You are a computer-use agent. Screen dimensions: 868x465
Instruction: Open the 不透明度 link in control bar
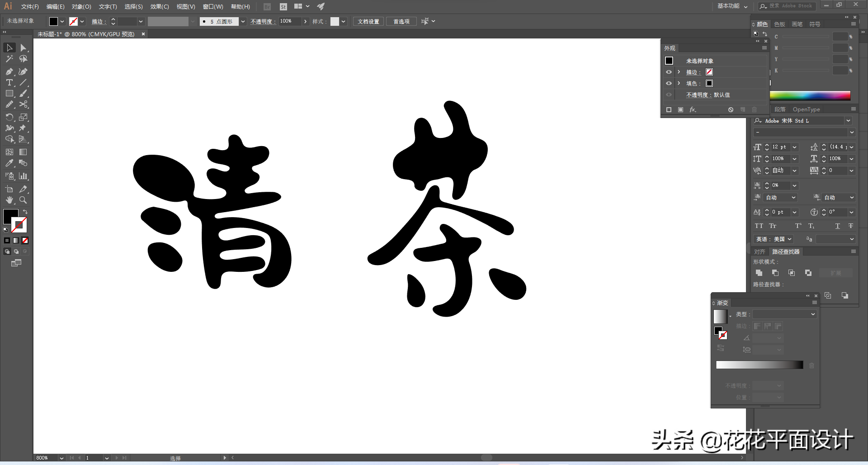pyautogui.click(x=263, y=21)
